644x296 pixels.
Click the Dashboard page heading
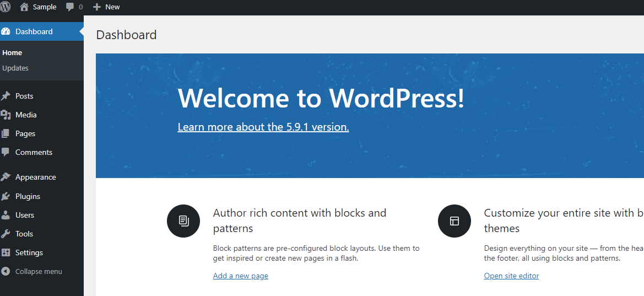[x=127, y=35]
